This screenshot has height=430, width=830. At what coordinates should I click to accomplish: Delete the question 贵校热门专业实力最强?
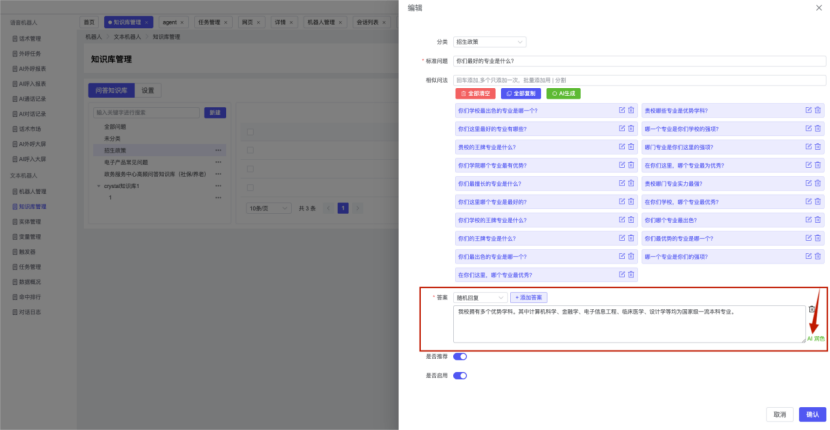tap(818, 184)
